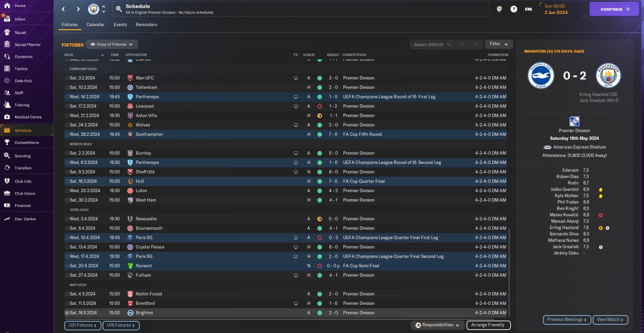Expand the club switcher arrows near badge
This screenshot has width=644, height=333.
(x=104, y=9)
